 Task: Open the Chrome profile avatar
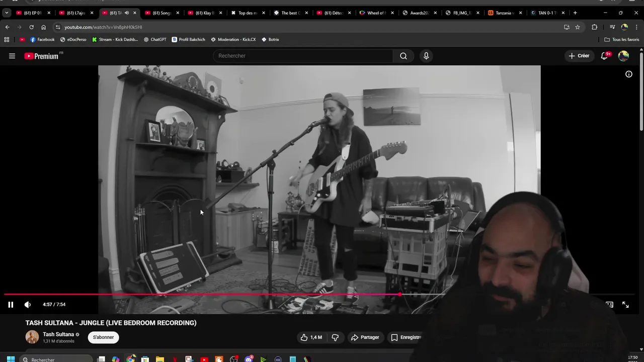coord(624,27)
